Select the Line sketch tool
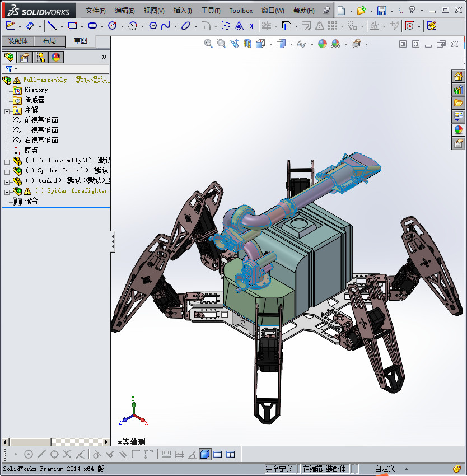This screenshot has width=467, height=476. [x=52, y=26]
